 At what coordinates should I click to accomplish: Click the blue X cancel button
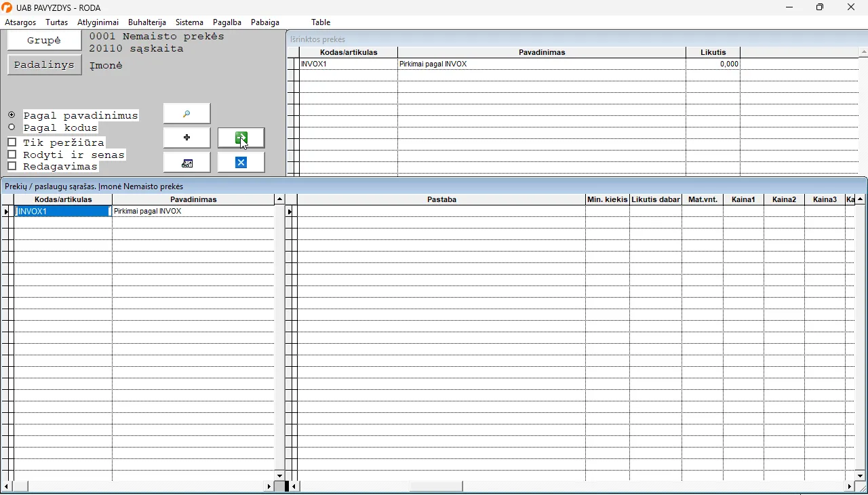pos(241,163)
